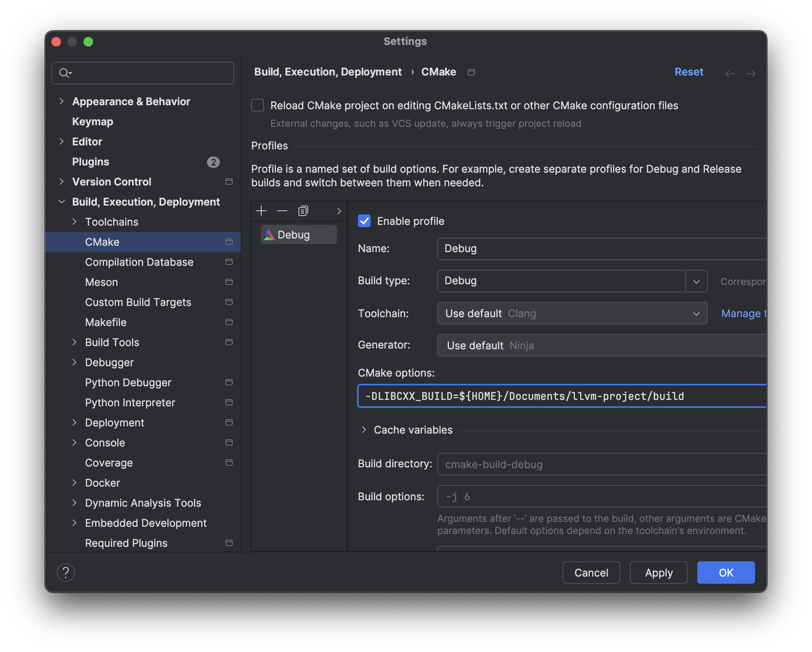Expand the Debugger tree node
This screenshot has width=812, height=652.
pyautogui.click(x=74, y=362)
